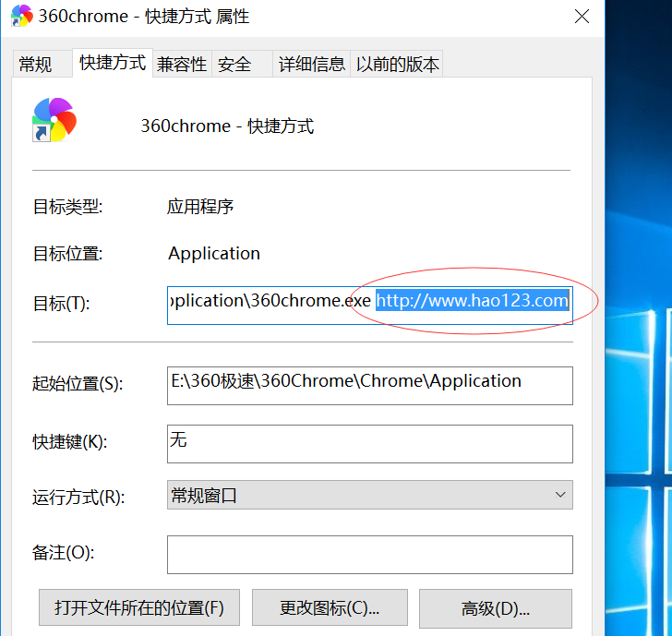This screenshot has height=636, width=672.
Task: Open the 安全 tab
Action: point(242,65)
